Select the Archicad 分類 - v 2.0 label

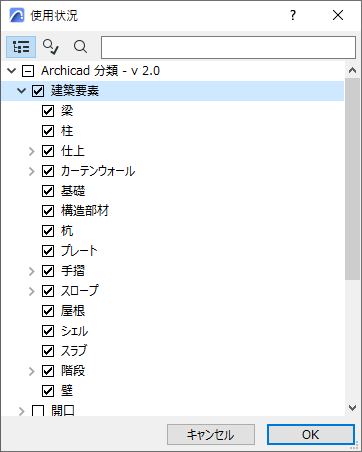click(x=100, y=71)
